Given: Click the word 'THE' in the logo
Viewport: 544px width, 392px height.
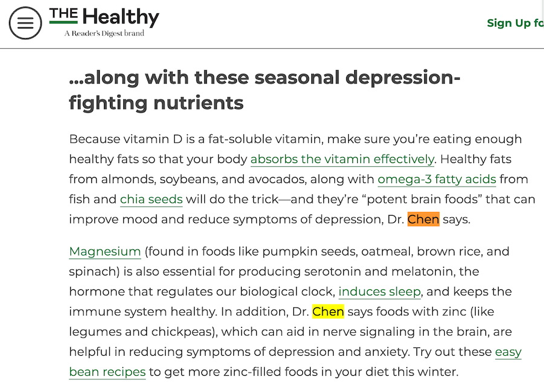Looking at the screenshot, I should click(x=63, y=14).
